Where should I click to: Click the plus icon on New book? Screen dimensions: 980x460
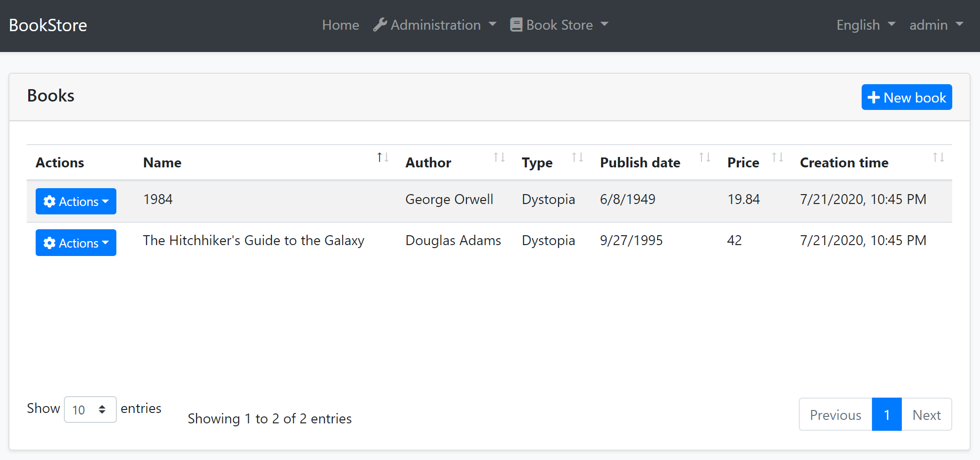pyautogui.click(x=874, y=98)
